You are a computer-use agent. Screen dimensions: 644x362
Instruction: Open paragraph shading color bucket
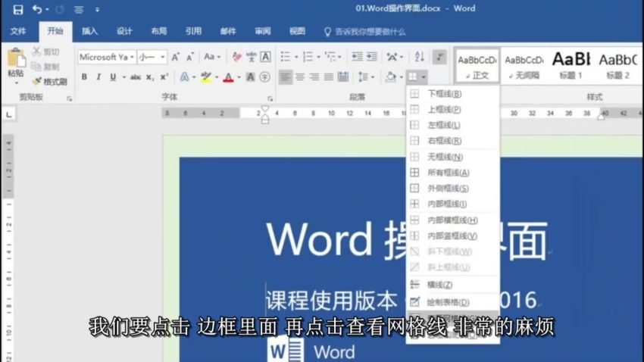coord(391,76)
